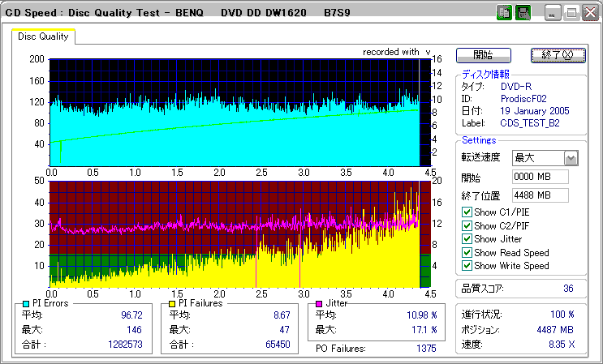
Task: Open the 転送速度 speed dropdown arrow
Action: (x=571, y=158)
